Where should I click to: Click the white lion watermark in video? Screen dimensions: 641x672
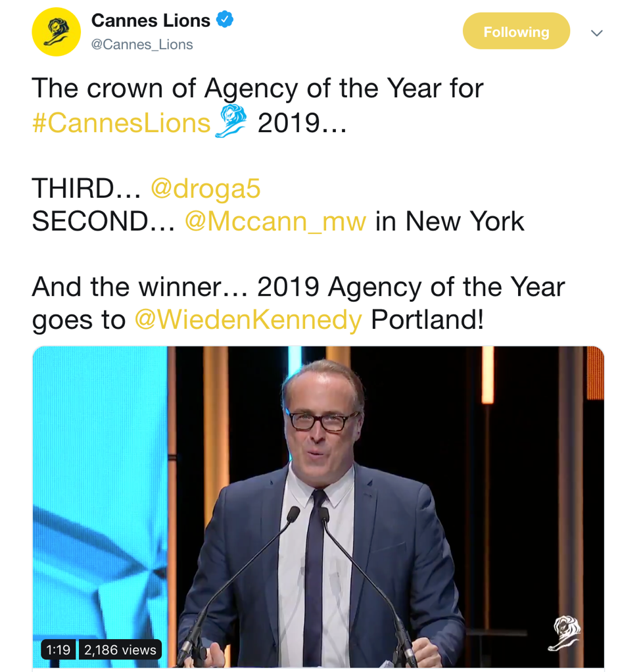pyautogui.click(x=563, y=633)
